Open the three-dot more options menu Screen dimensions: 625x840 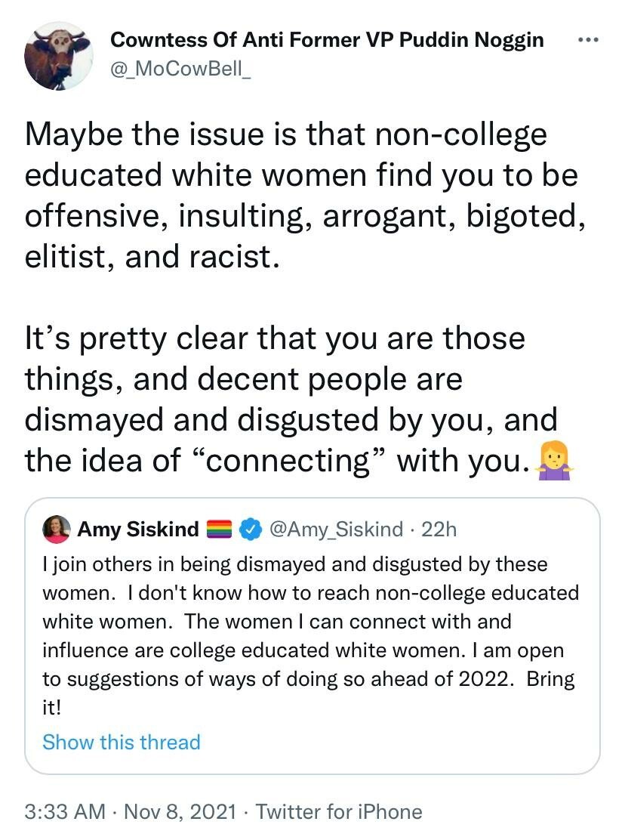tap(587, 39)
